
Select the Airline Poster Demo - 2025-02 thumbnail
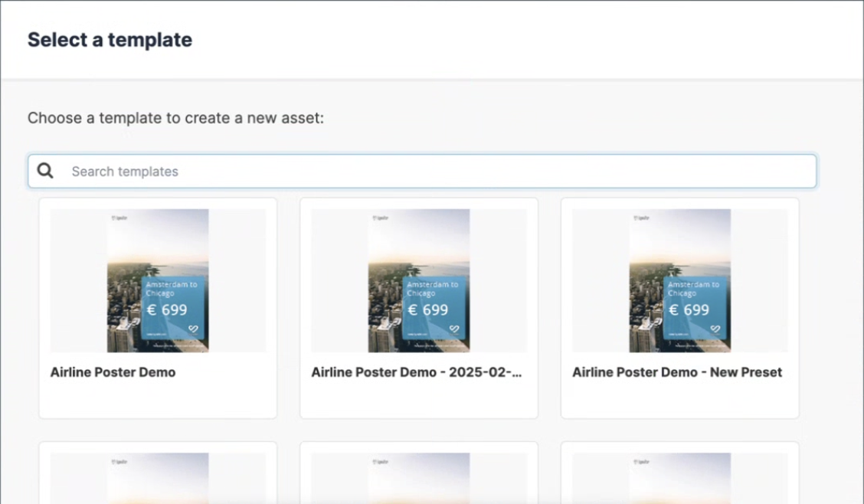[419, 280]
